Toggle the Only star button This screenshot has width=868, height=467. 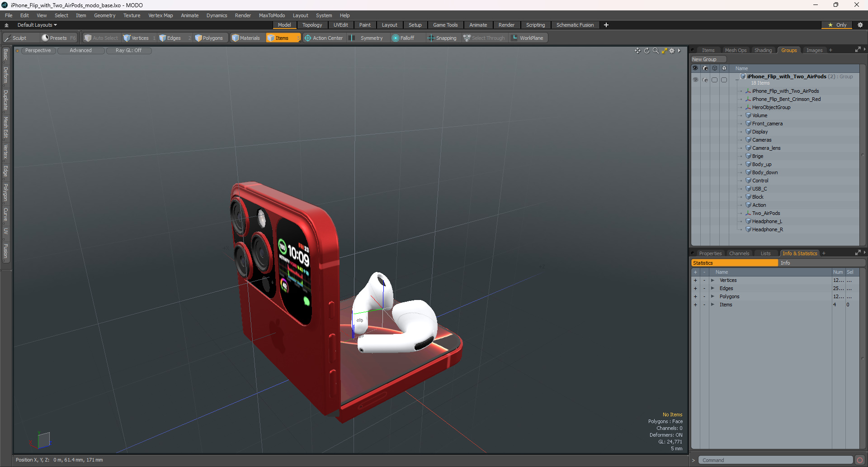pos(837,25)
